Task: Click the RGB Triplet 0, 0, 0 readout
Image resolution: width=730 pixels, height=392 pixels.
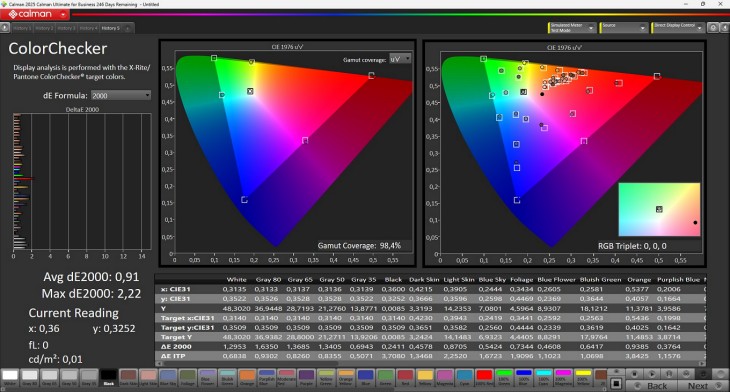Action: (632, 246)
